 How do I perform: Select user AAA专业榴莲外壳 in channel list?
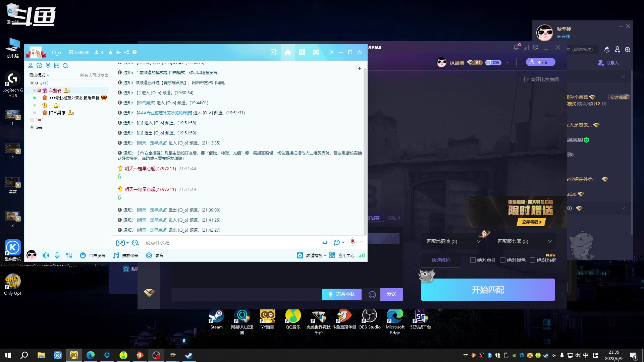click(x=74, y=98)
